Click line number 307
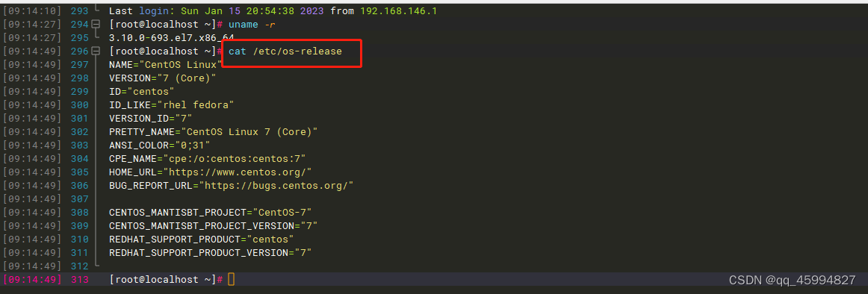This screenshot has height=294, width=868. [x=80, y=198]
